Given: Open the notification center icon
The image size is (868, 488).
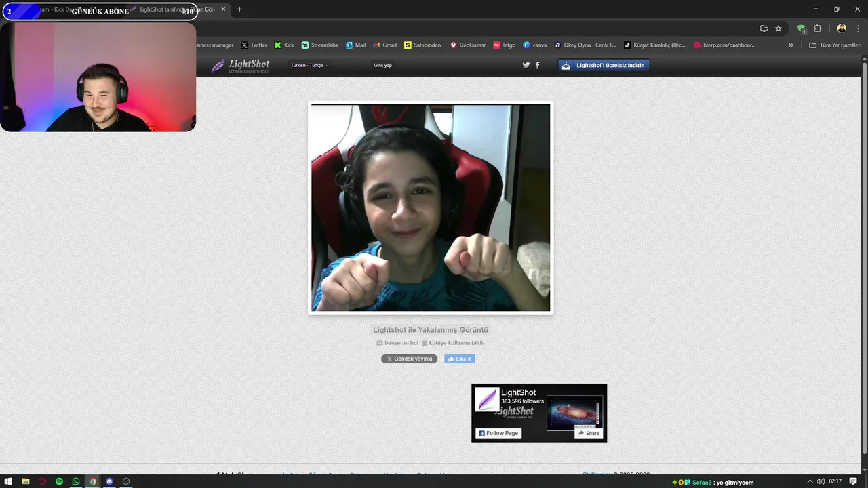Looking at the screenshot, I should click(853, 481).
